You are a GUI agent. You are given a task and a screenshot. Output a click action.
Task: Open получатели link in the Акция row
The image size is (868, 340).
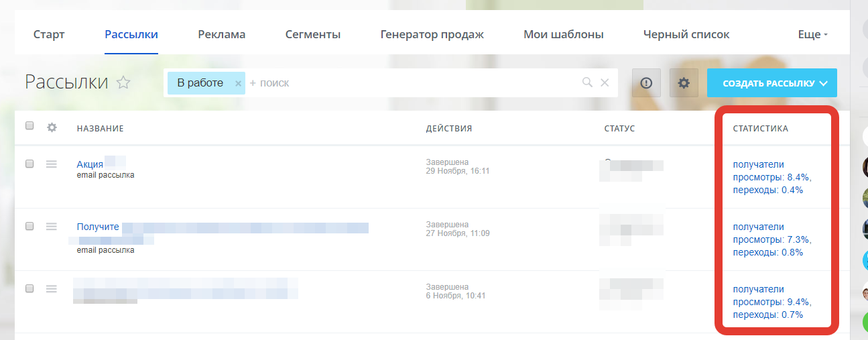[758, 164]
